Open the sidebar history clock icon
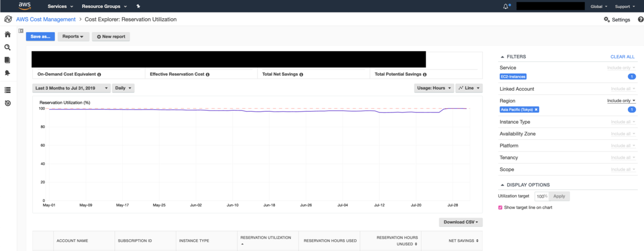The image size is (644, 251). point(8,103)
